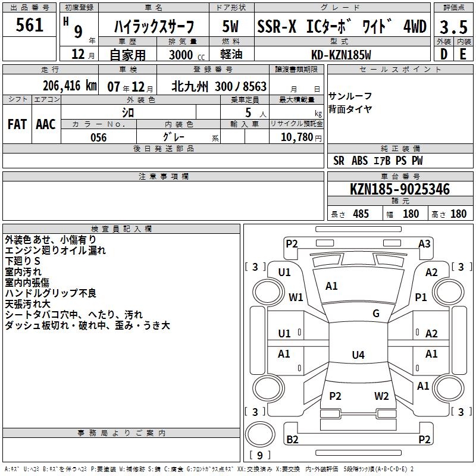Click inspector note "下廻りS"
Image resolution: width=476 pixels, height=476 pixels.
point(23,261)
